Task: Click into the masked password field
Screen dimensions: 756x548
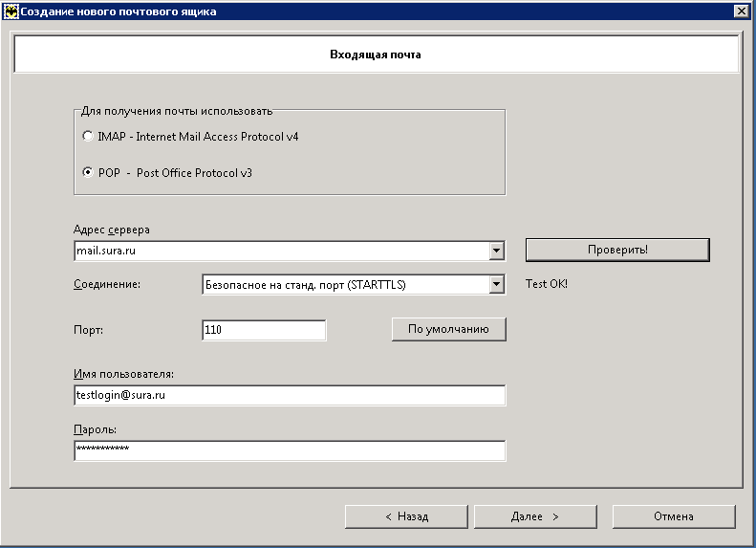Action: point(289,450)
